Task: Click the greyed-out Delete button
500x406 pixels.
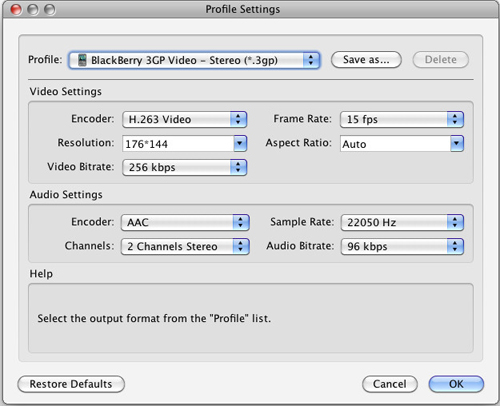Action: coord(440,60)
